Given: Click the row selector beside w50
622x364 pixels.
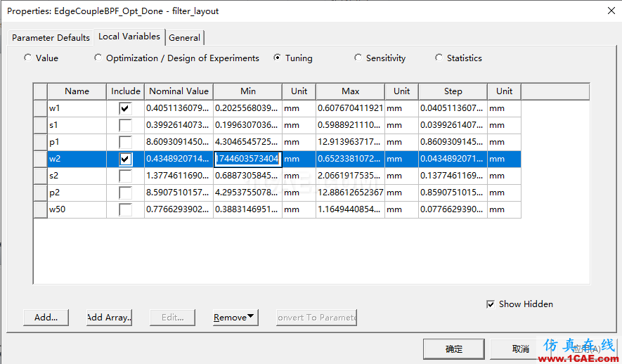Looking at the screenshot, I should 41,209.
